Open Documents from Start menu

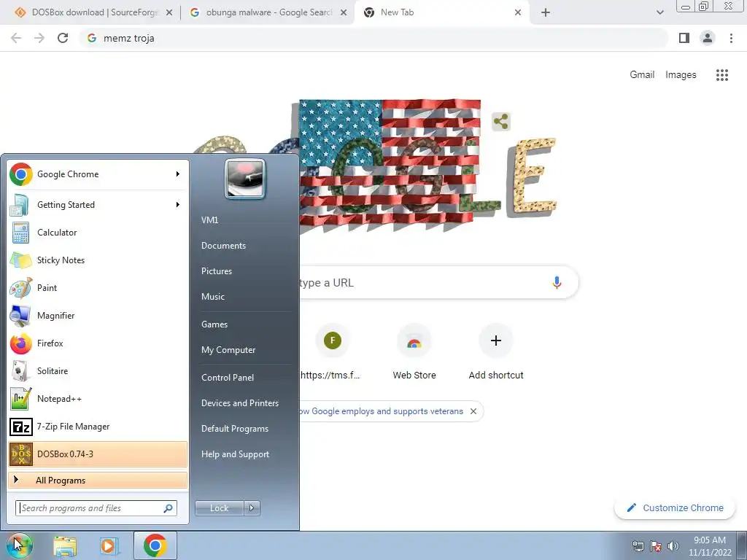point(223,246)
